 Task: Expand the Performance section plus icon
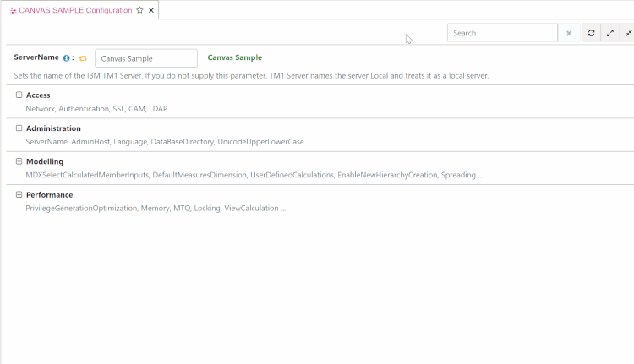pos(19,194)
